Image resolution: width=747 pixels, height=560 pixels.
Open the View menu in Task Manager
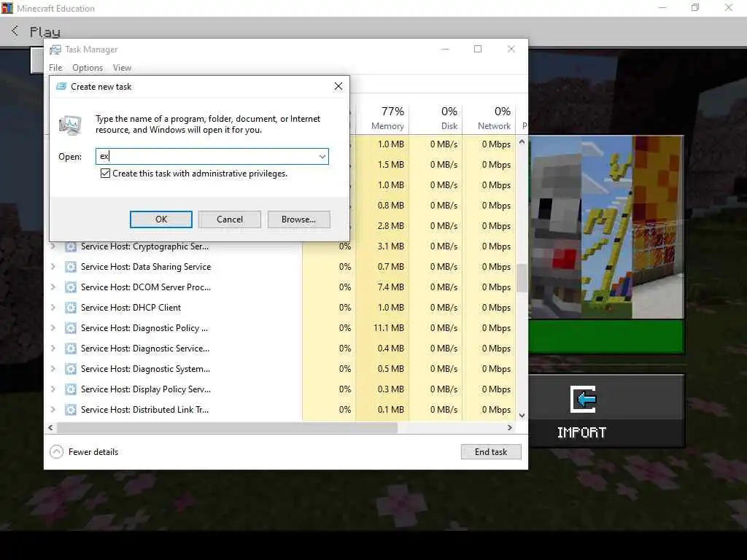pyautogui.click(x=122, y=68)
